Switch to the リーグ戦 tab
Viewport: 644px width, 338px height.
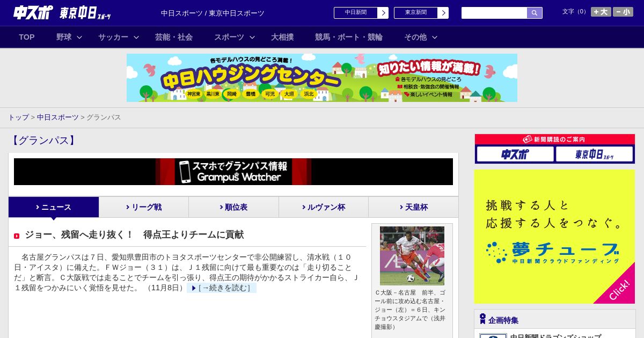coord(144,207)
